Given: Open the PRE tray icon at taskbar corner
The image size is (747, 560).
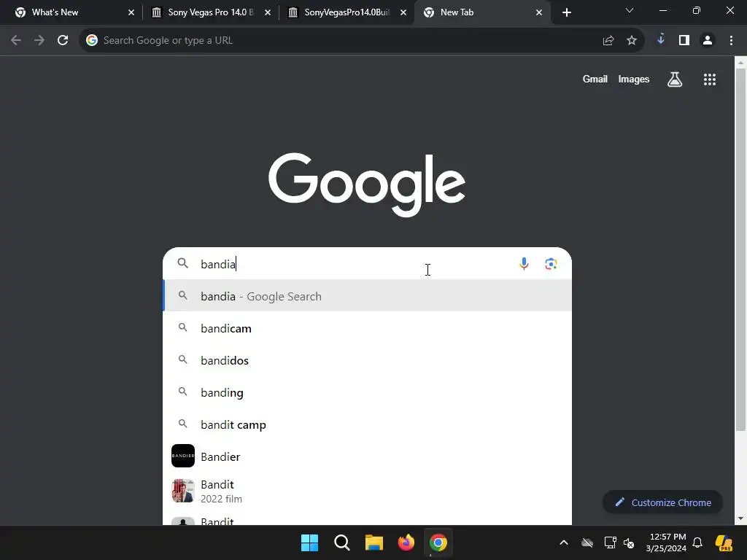Looking at the screenshot, I should tap(724, 542).
